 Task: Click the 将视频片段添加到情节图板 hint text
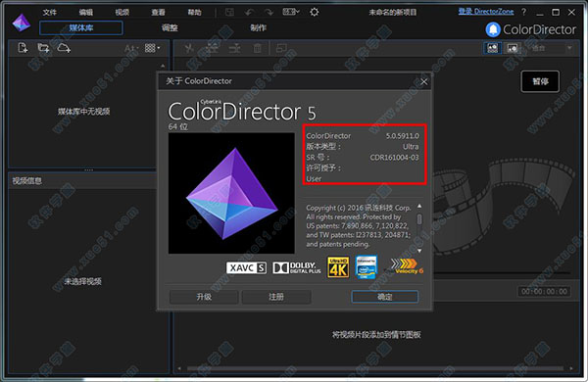(x=376, y=334)
